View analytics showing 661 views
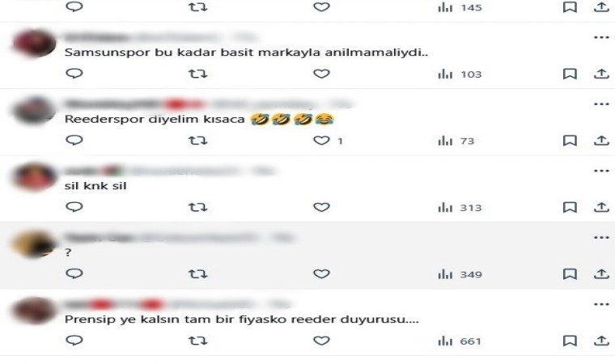Screen dimensions: 615x364 (460, 341)
